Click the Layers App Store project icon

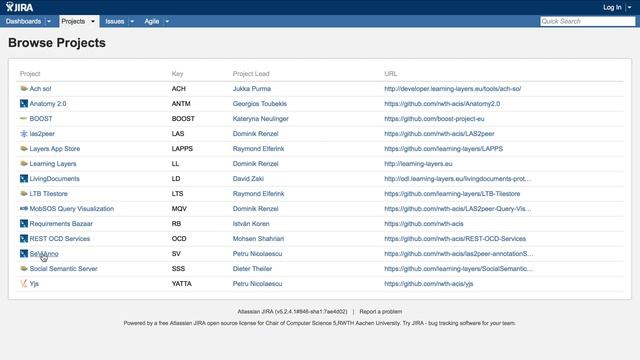pos(24,149)
